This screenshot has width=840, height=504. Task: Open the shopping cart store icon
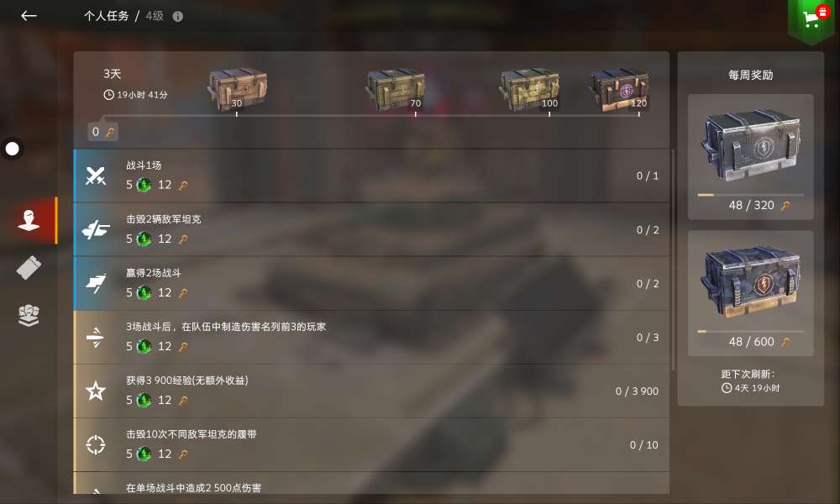point(811,18)
